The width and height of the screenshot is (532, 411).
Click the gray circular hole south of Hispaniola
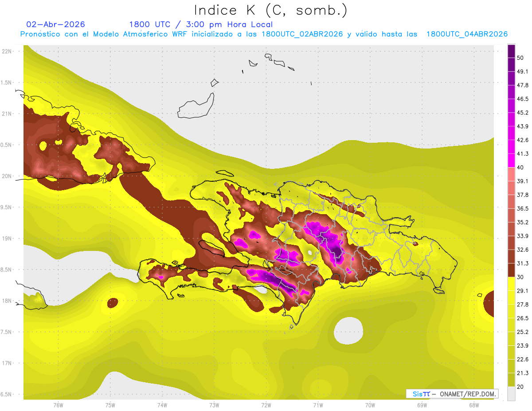(x=348, y=330)
